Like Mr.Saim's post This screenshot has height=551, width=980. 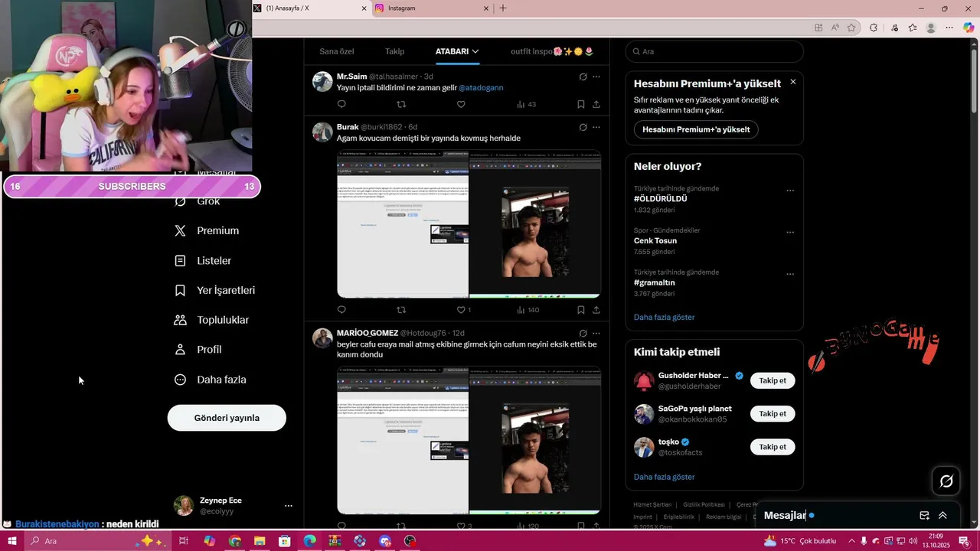click(x=461, y=104)
